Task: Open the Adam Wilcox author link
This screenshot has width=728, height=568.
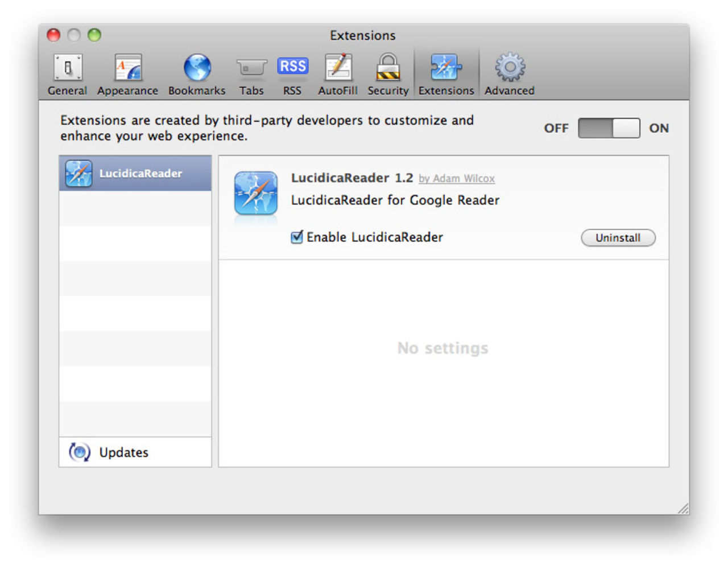Action: (457, 179)
